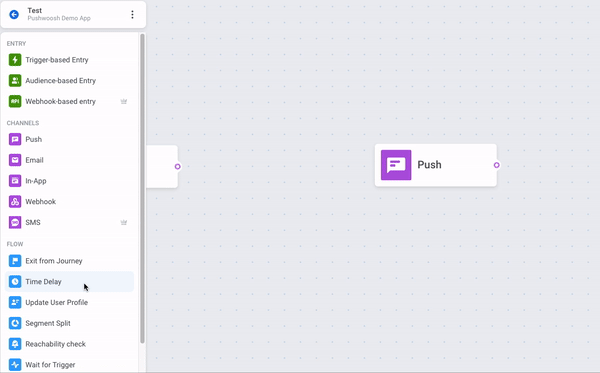Pick the Webhook-based entry API icon
600x373 pixels.
15,101
